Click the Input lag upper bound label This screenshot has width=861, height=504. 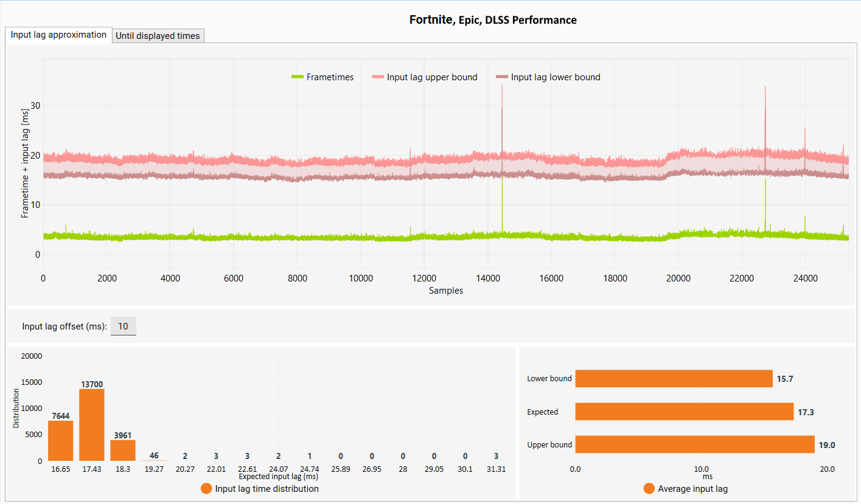(x=432, y=77)
